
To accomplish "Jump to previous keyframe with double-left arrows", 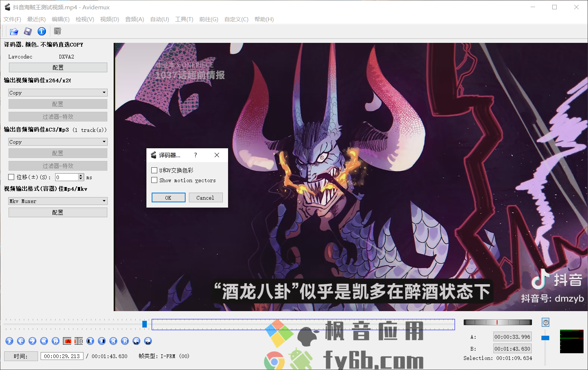I will tap(44, 341).
